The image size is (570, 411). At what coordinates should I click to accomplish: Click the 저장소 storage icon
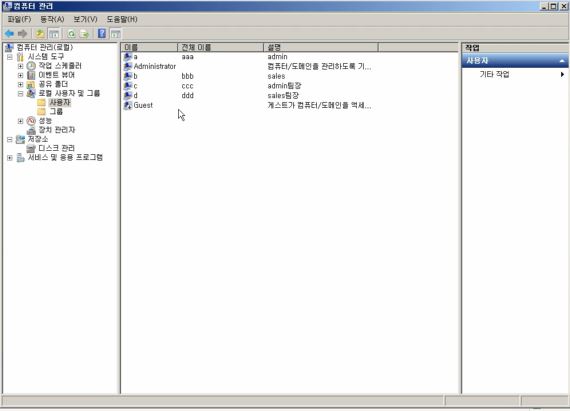click(x=20, y=139)
